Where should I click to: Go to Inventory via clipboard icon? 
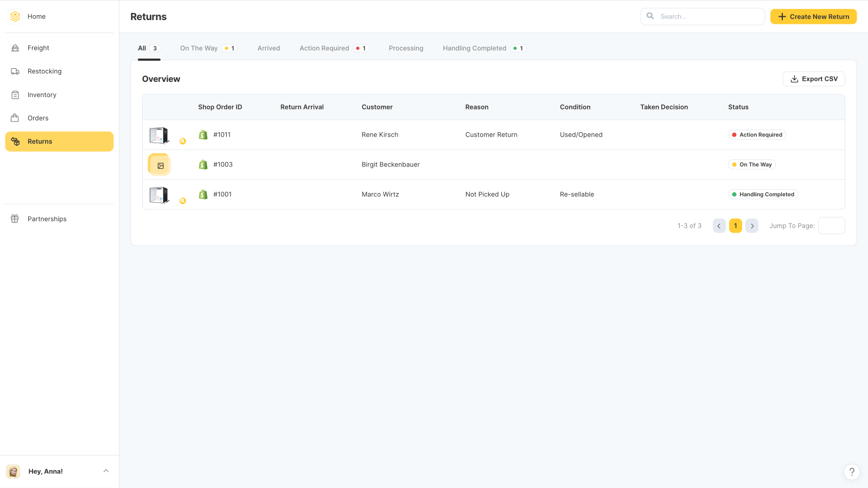click(x=15, y=95)
